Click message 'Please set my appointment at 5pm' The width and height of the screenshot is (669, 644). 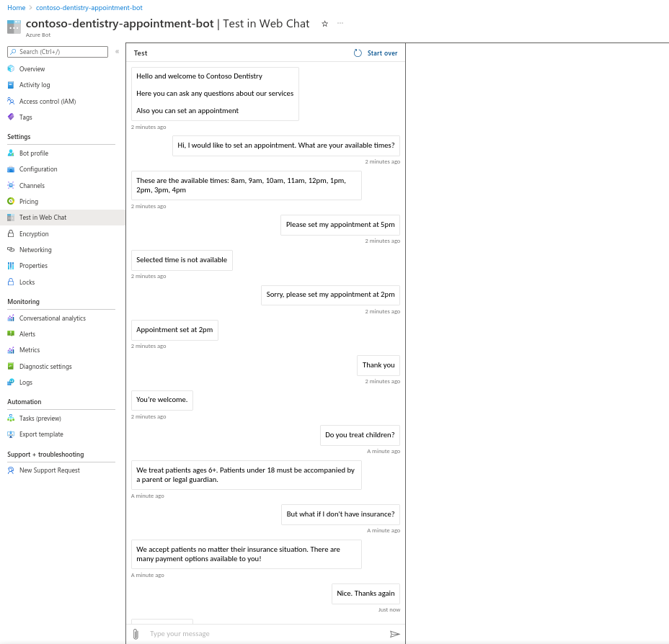[340, 225]
